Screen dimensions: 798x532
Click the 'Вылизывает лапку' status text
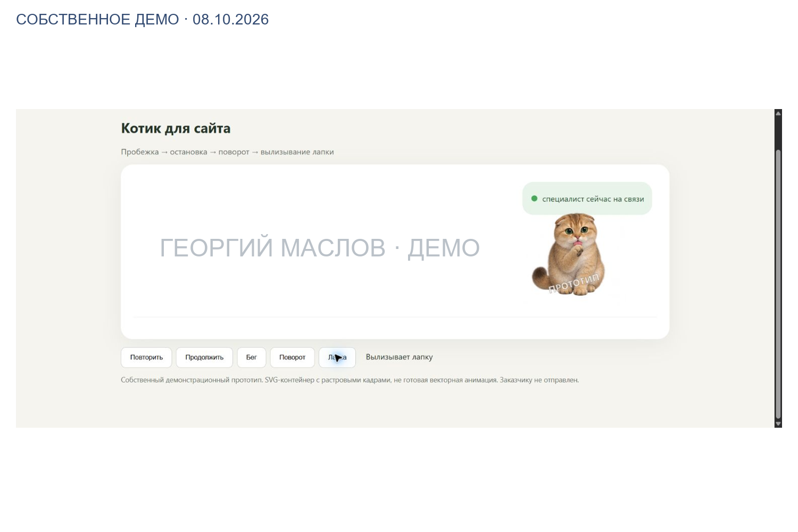click(x=399, y=357)
